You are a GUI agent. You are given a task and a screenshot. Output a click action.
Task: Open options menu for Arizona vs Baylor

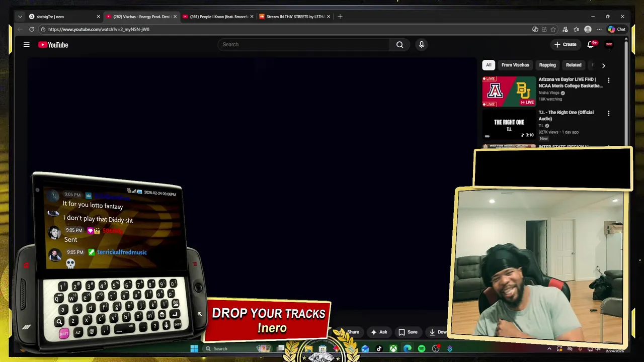pos(609,80)
